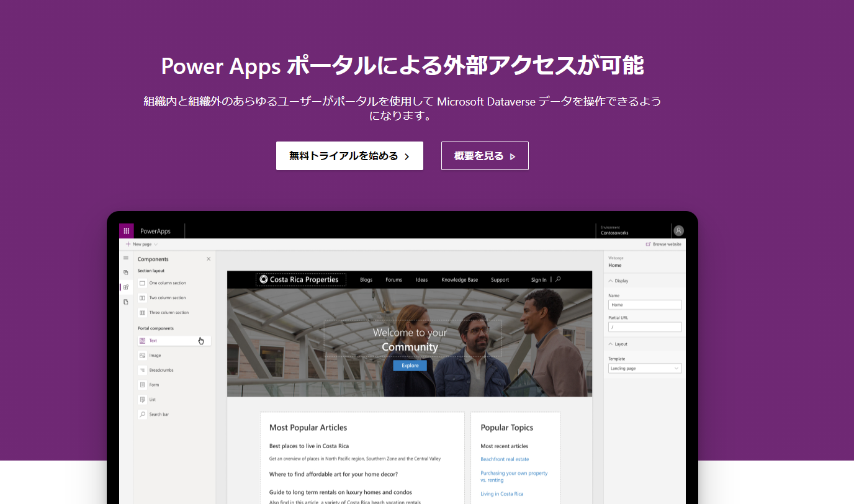Open the Support menu item
The height and width of the screenshot is (504, 854).
point(500,280)
